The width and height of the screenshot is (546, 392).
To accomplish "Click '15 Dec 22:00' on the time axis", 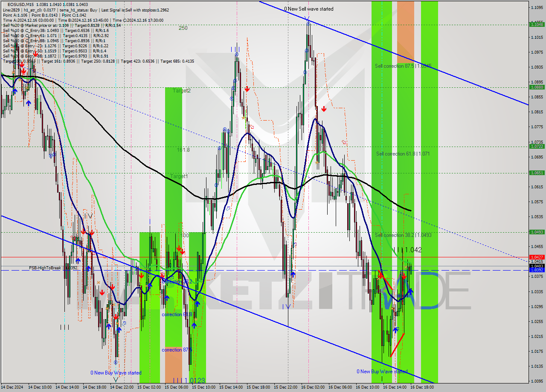I will [x=285, y=387].
